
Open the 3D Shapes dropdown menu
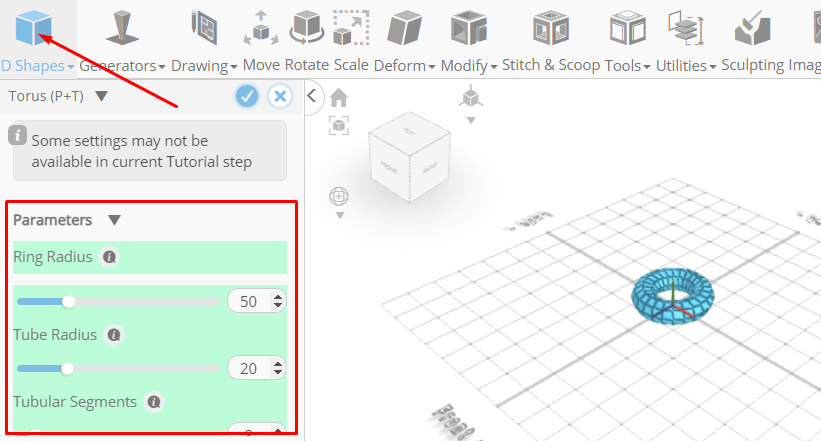[x=71, y=67]
